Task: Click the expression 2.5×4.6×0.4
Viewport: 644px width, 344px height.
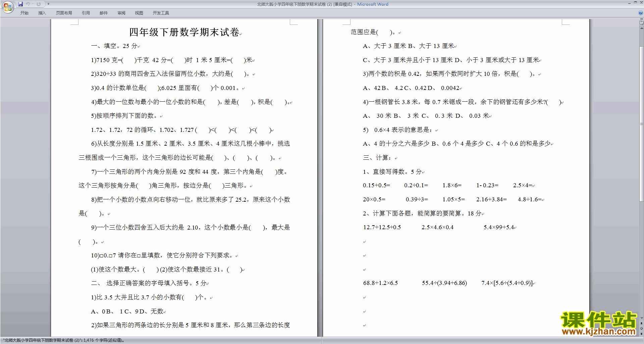Action: coord(437,228)
